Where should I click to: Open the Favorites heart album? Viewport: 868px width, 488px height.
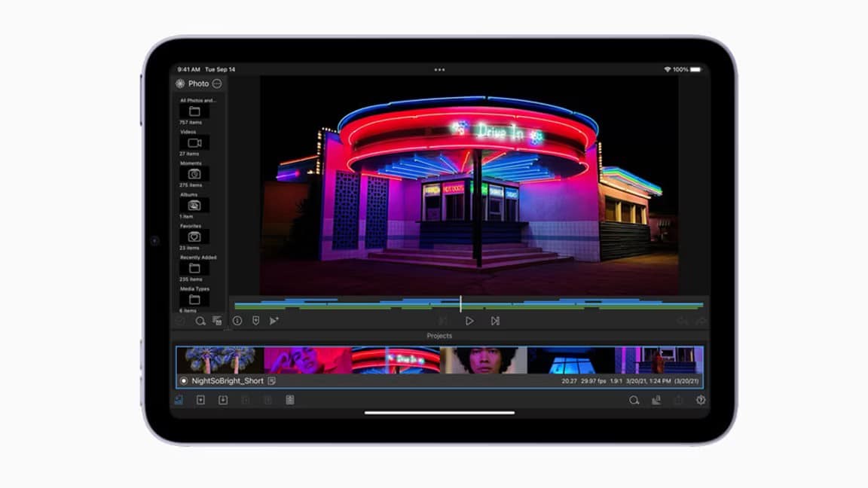pyautogui.click(x=194, y=236)
